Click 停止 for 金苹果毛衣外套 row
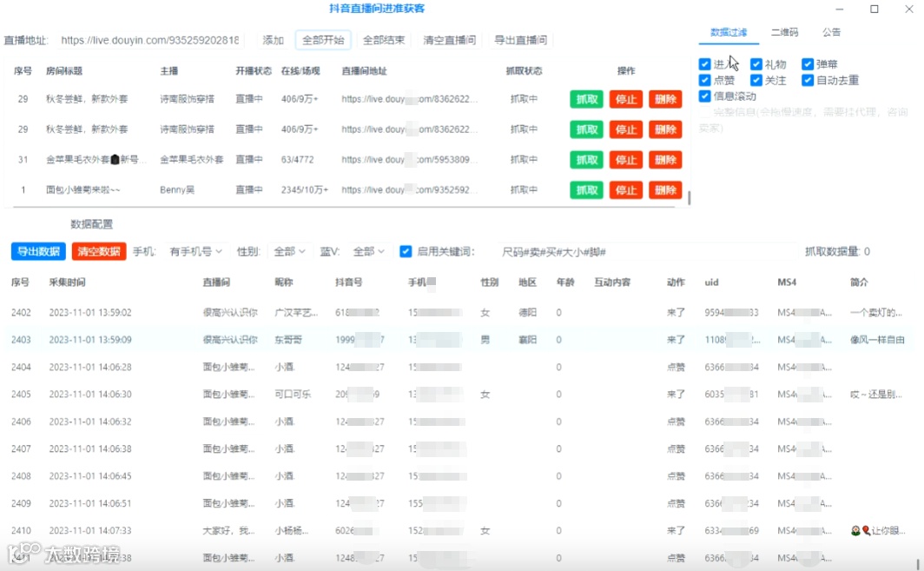This screenshot has width=924, height=571. tap(626, 160)
